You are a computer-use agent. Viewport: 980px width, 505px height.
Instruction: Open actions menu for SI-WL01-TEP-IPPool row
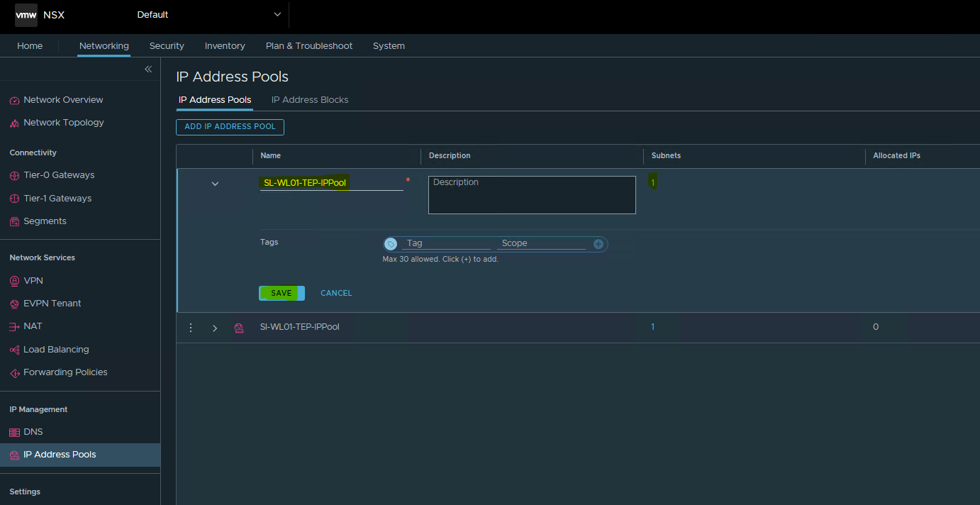point(191,328)
